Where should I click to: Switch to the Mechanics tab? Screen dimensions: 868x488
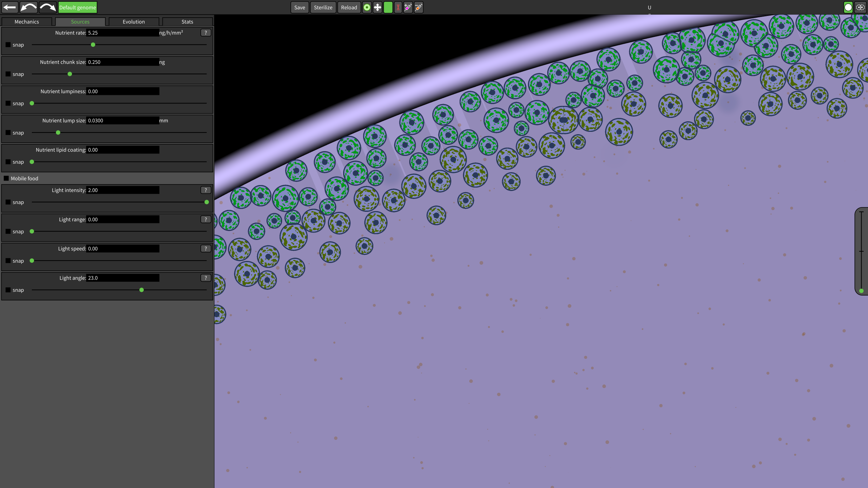coord(27,22)
